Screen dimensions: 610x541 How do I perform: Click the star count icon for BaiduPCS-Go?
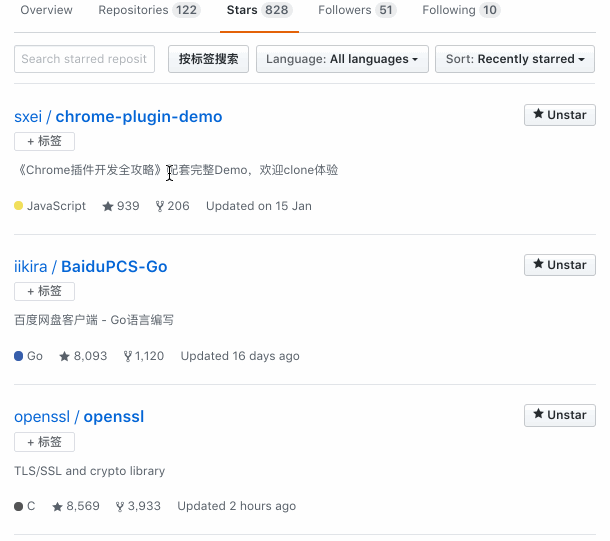click(65, 356)
